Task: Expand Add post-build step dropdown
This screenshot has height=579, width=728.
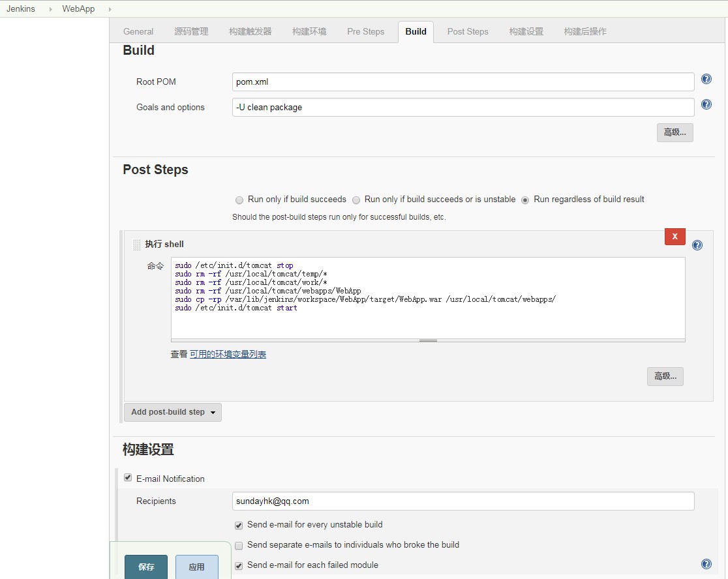Action: point(173,412)
